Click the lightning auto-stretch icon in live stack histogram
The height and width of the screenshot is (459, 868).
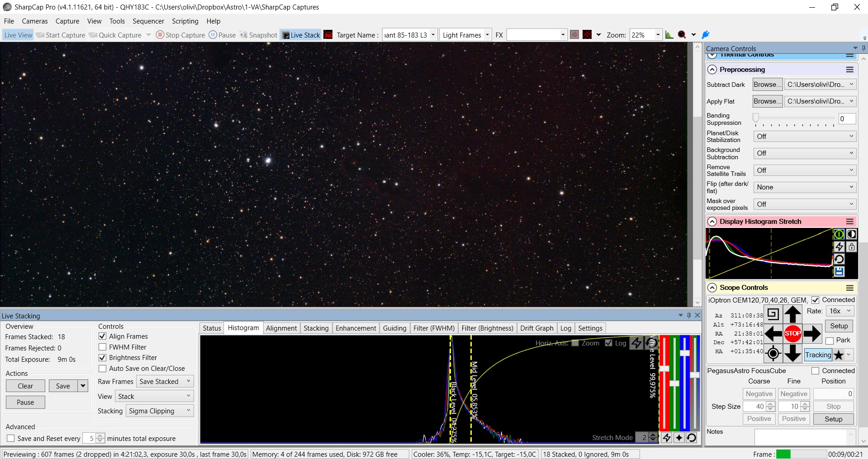[x=636, y=343]
